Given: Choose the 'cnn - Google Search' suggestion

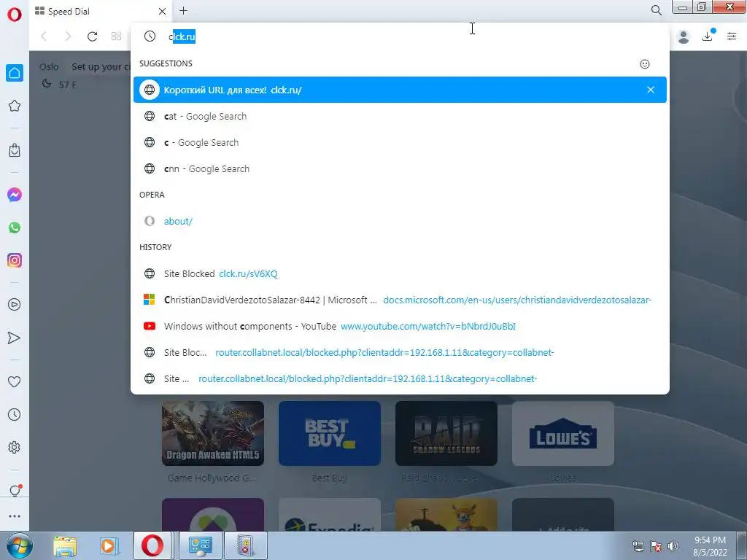Looking at the screenshot, I should pyautogui.click(x=400, y=168).
